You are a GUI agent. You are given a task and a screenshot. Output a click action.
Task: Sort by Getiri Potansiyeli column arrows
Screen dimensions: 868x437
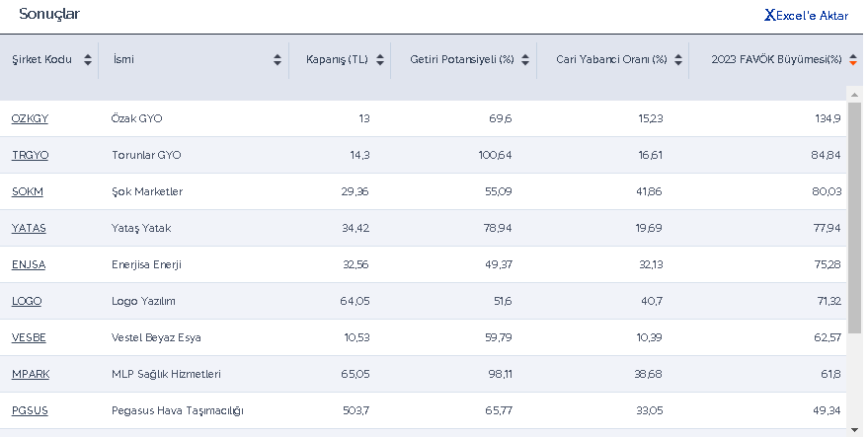[x=525, y=60]
